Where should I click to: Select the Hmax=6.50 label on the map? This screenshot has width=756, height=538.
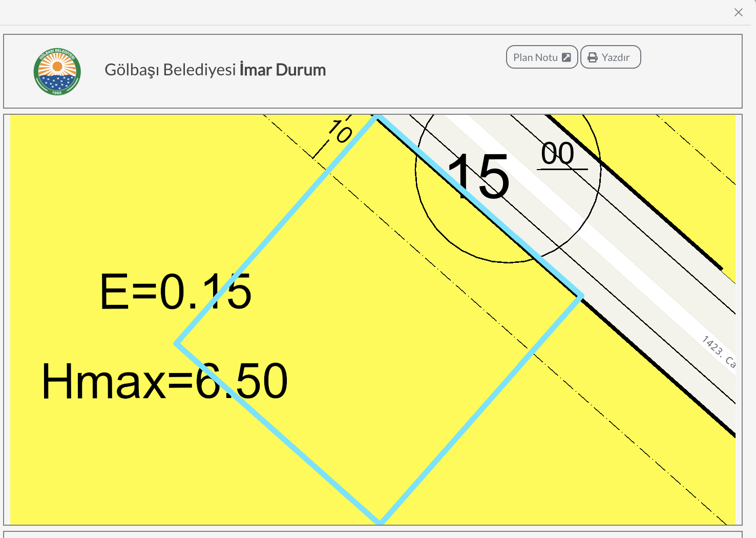point(164,381)
